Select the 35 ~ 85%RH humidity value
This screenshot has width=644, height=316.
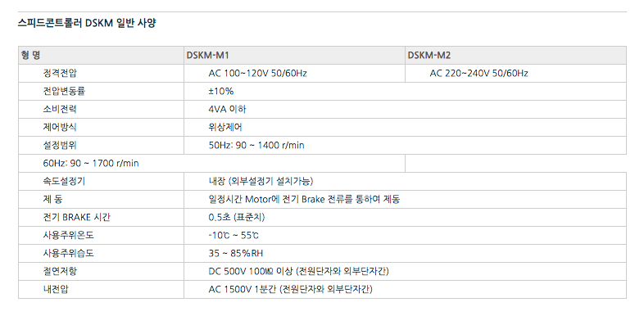click(x=235, y=254)
